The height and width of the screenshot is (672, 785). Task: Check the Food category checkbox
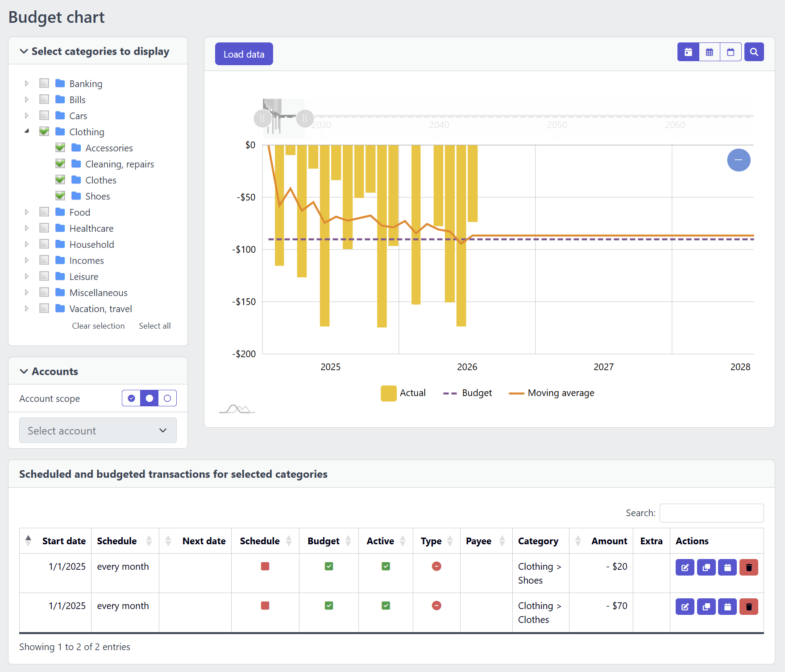(44, 212)
